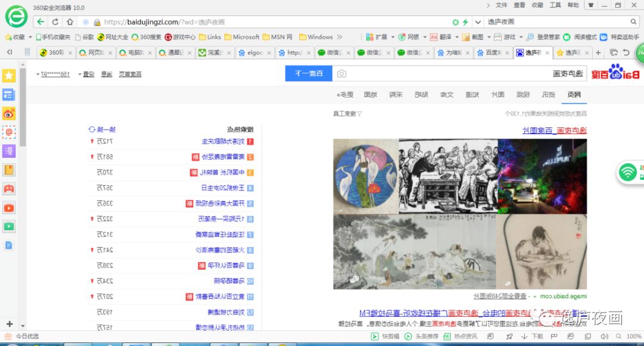Click the camera image-search icon in Baidu box
644x346 pixels.
(342, 73)
